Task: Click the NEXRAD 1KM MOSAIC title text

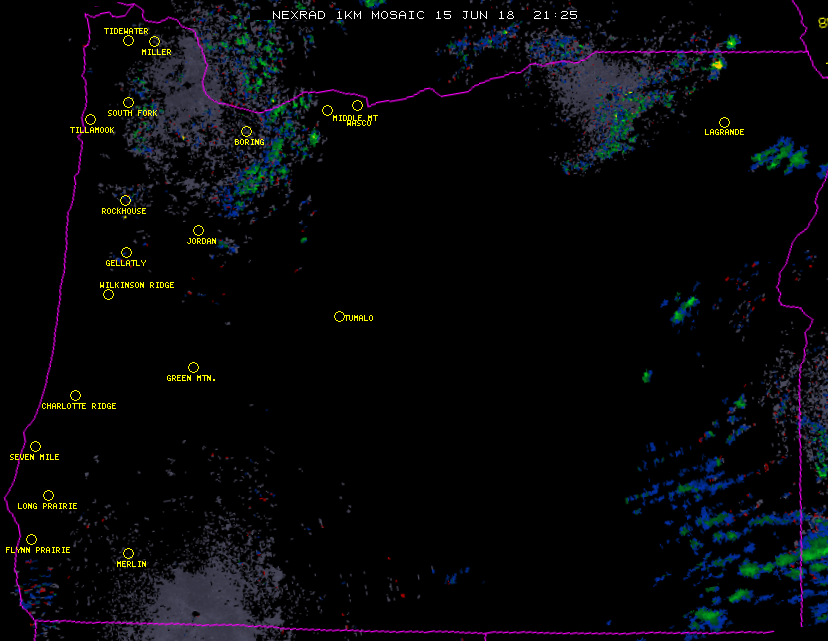Action: tap(348, 15)
